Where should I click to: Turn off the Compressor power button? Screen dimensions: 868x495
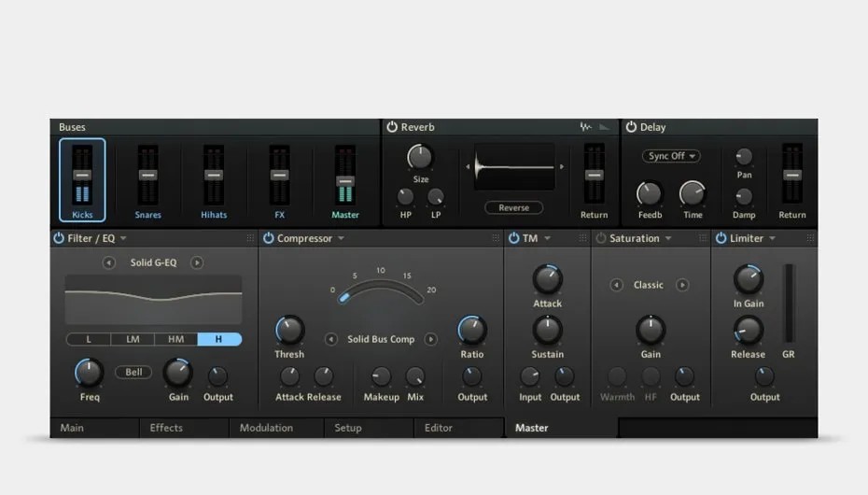(268, 239)
